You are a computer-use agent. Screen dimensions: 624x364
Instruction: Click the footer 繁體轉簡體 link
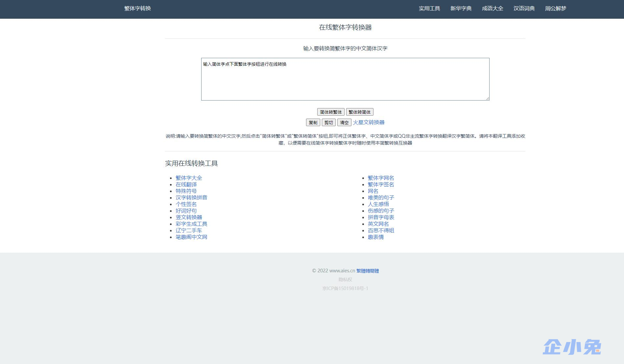coord(368,271)
